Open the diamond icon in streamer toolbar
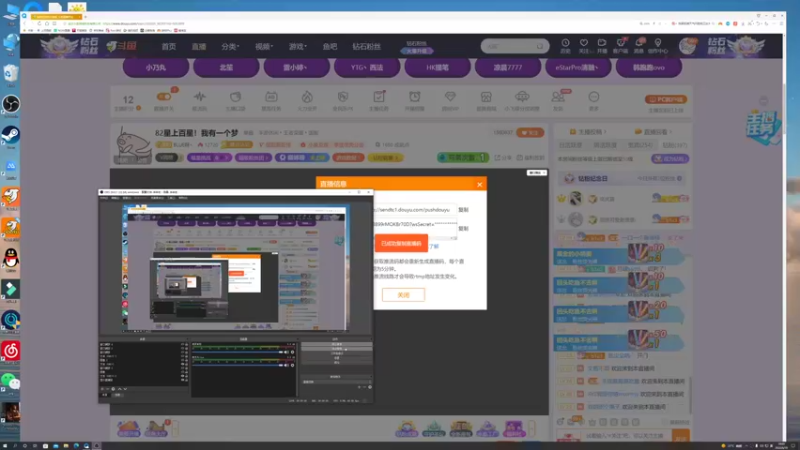This screenshot has width=800, height=450. coord(450,97)
